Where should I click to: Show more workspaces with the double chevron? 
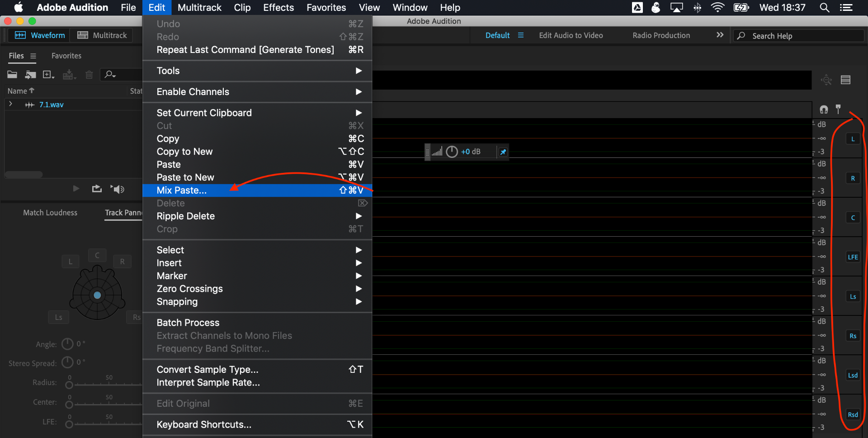pos(720,35)
